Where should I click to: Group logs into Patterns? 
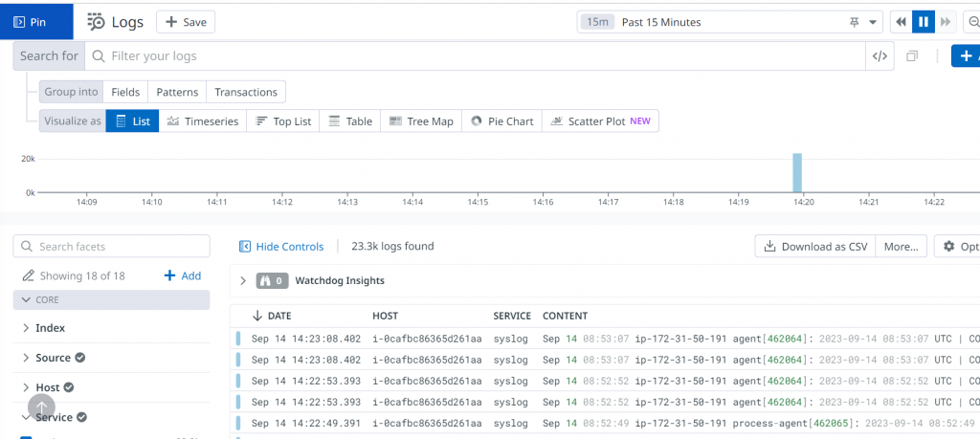click(x=177, y=92)
